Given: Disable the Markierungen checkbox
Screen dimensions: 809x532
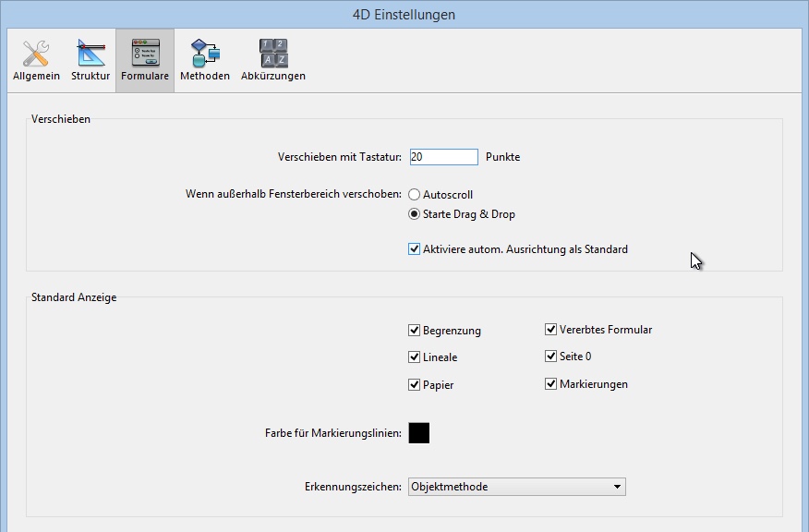Looking at the screenshot, I should tap(551, 384).
